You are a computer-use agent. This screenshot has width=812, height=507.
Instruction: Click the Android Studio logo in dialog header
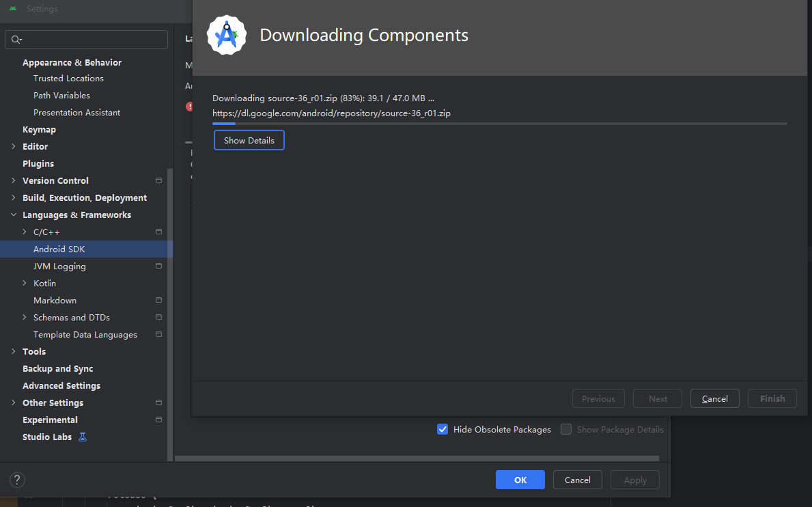tap(227, 35)
